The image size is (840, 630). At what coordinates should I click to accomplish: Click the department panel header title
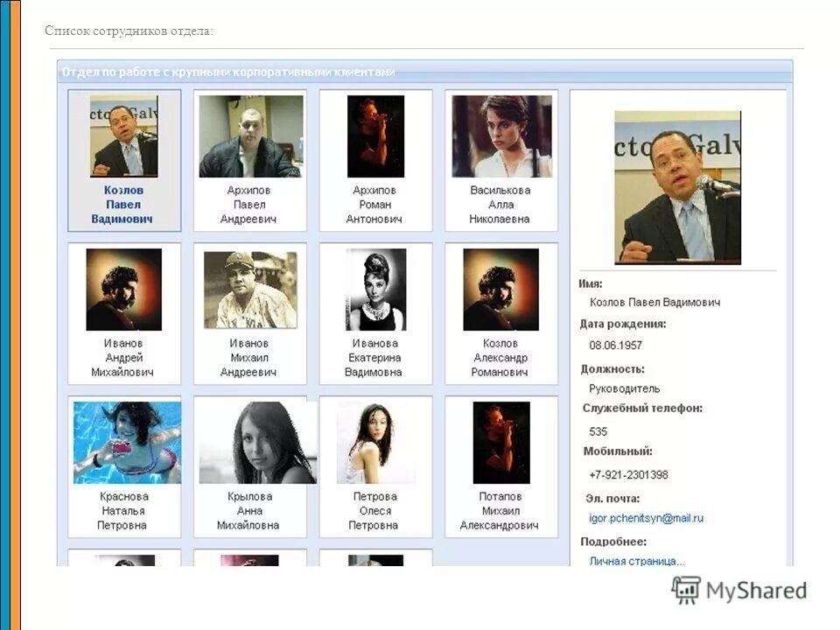pyautogui.click(x=228, y=72)
